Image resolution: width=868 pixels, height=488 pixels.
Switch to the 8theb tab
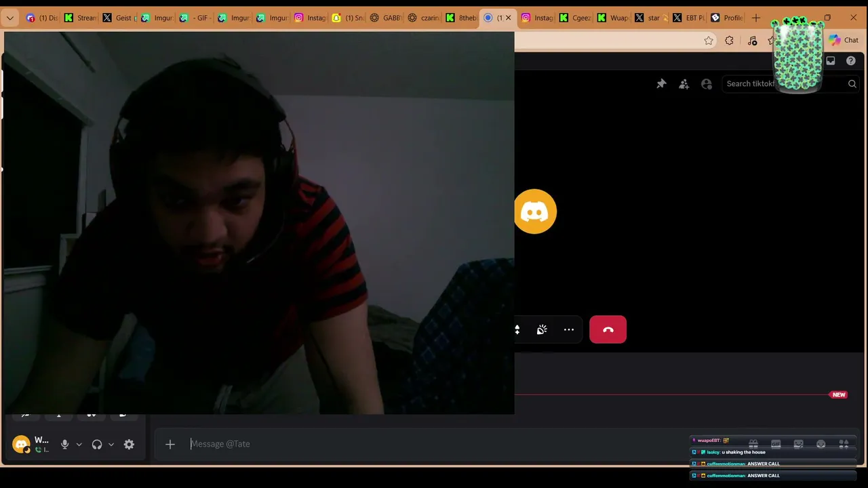tap(462, 18)
